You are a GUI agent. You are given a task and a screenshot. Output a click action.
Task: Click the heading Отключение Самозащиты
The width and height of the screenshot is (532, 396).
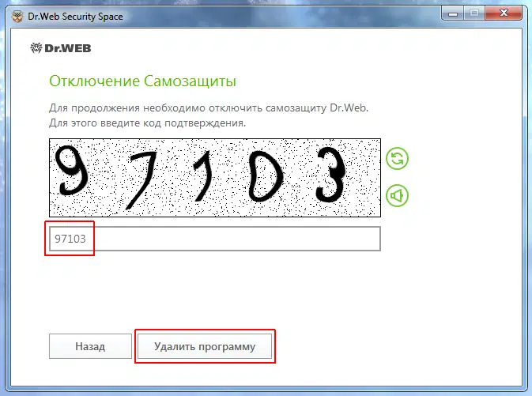142,81
